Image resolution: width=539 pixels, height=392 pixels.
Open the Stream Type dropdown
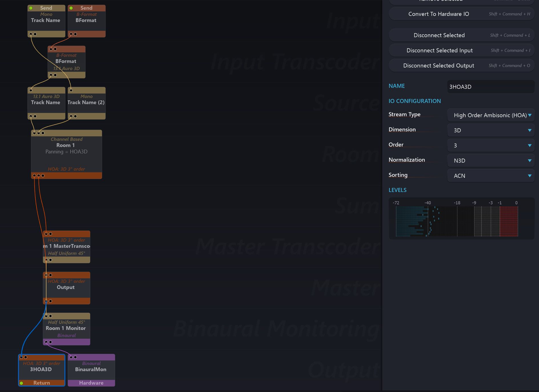tap(490, 115)
